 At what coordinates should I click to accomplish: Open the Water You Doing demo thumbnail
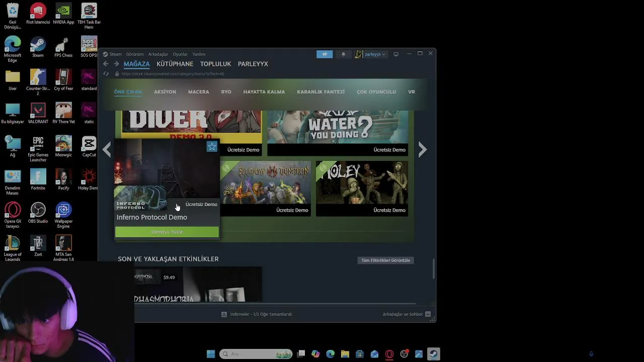coord(338,133)
